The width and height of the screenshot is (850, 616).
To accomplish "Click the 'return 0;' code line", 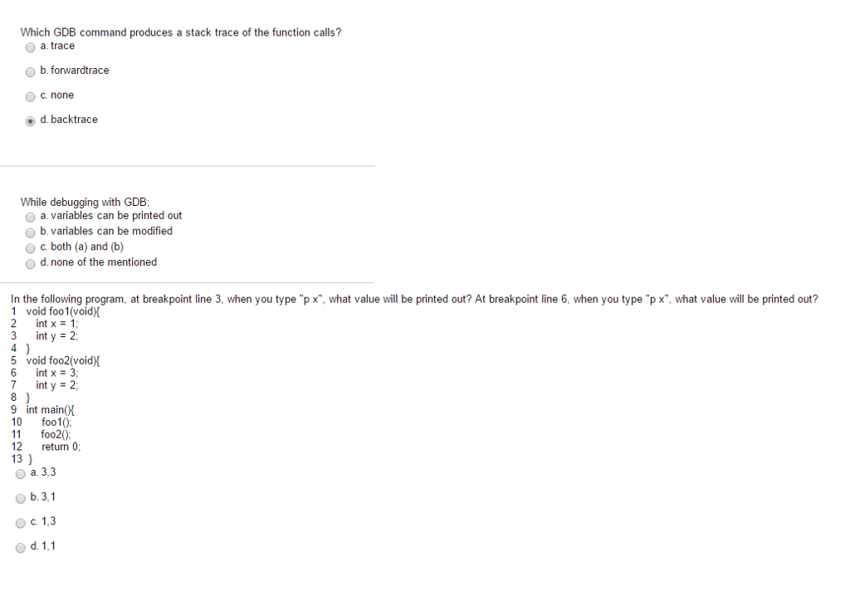I will point(61,446).
